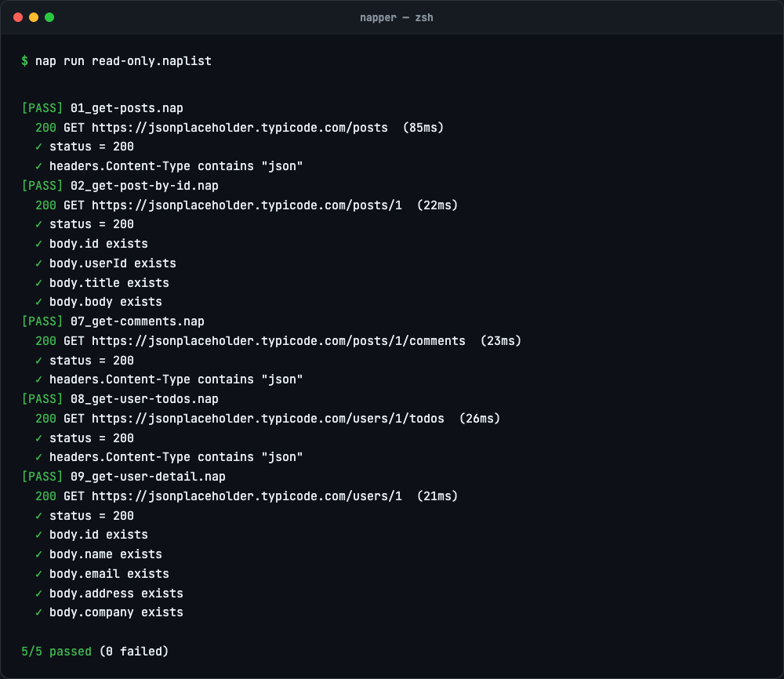This screenshot has width=784, height=679.
Task: Select the file name 01_get-posts.nap
Action: point(126,108)
